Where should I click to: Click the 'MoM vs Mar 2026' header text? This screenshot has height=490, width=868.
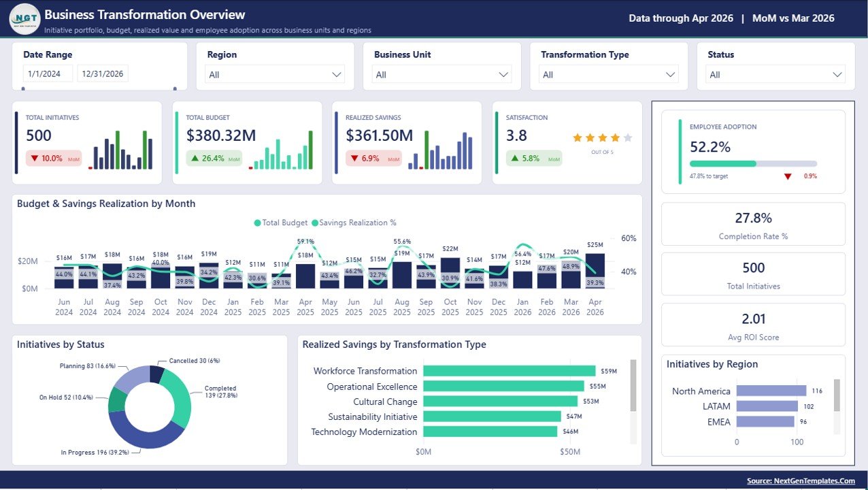[x=793, y=18]
